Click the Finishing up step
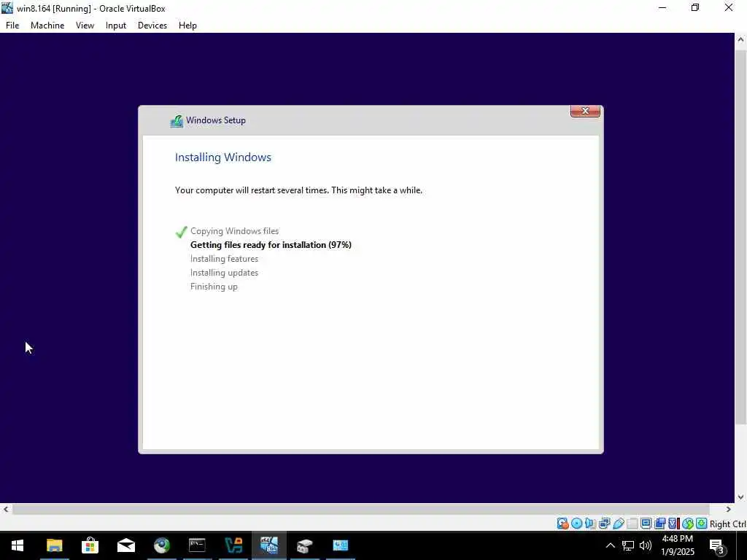 214,286
